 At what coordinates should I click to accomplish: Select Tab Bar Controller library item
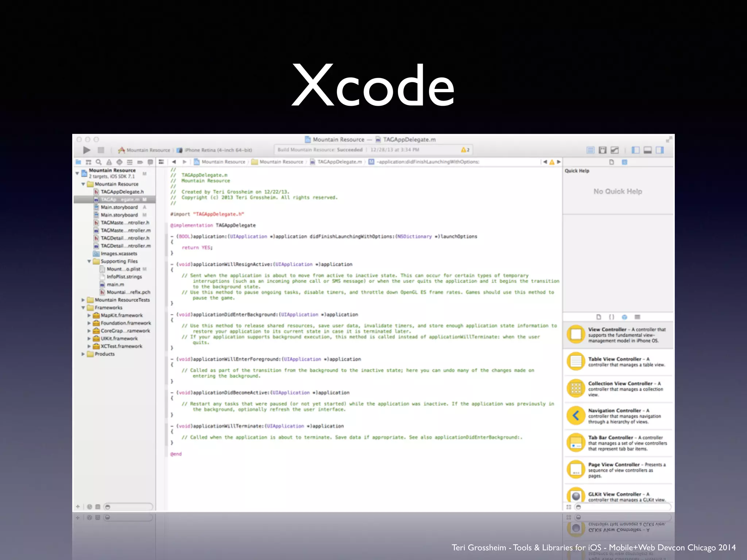point(618,443)
